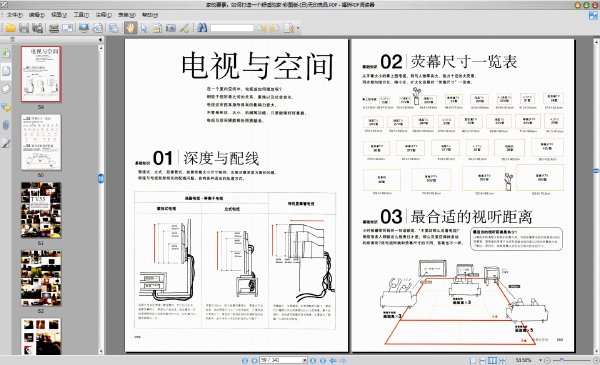Open the Attachments paperclip panel in the sidebar
The height and width of the screenshot is (365, 600).
pyautogui.click(x=6, y=125)
